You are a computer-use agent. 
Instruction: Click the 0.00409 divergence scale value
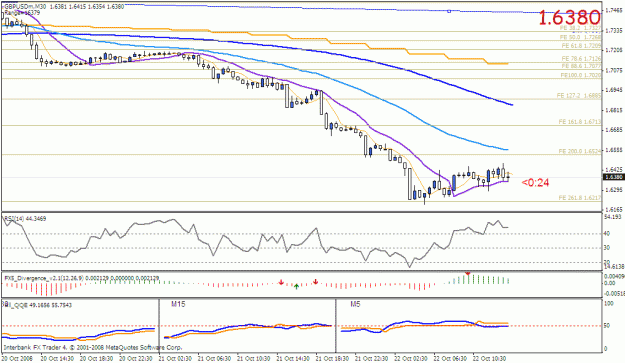click(x=614, y=276)
